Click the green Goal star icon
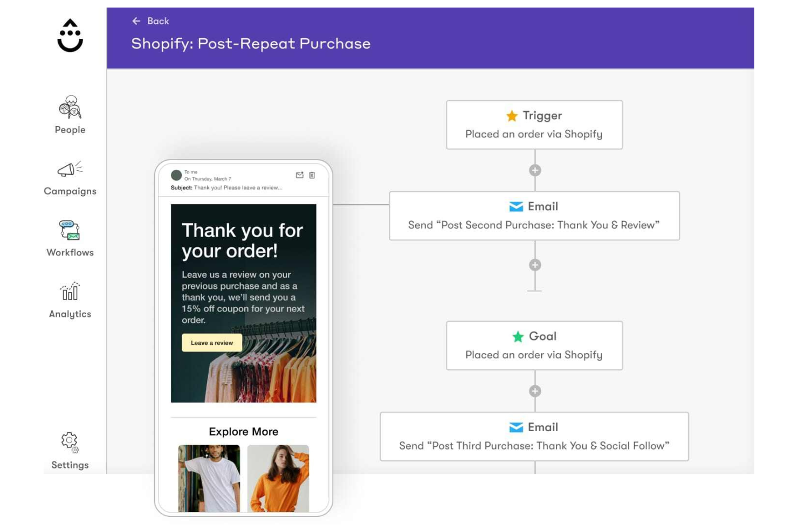Image resolution: width=798 pixels, height=532 pixels. 518,336
